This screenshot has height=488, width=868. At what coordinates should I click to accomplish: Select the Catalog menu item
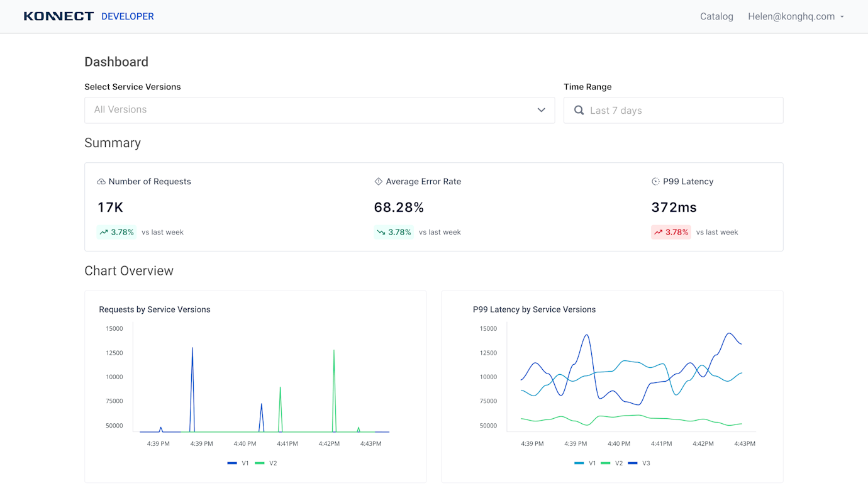[x=716, y=16]
